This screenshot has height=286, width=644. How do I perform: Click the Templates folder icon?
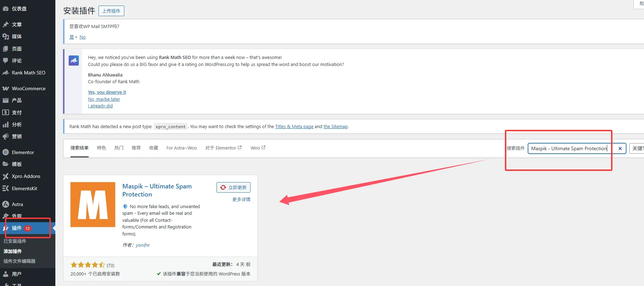pyautogui.click(x=6, y=164)
